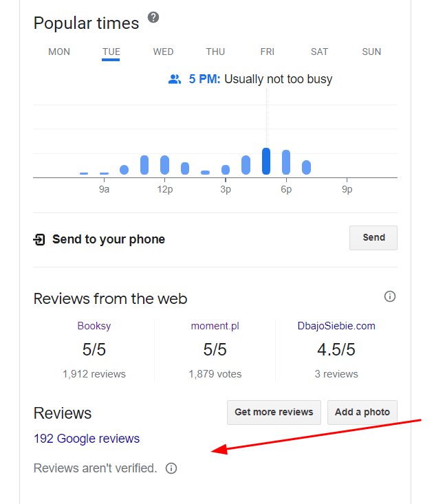This screenshot has height=504, width=434.
Task: Click the Send button
Action: coord(373,238)
